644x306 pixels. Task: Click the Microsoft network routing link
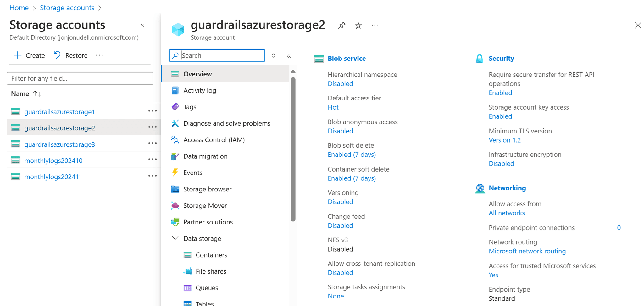(x=527, y=251)
